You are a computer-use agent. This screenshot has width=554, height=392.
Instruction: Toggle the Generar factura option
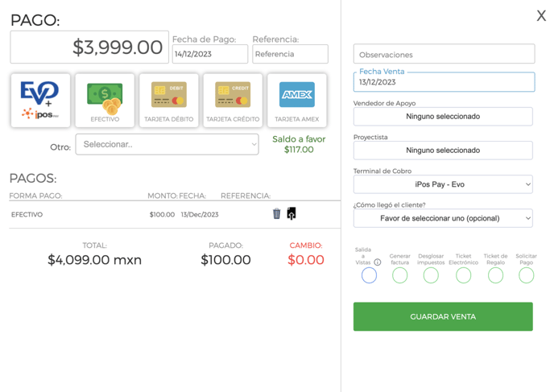[x=399, y=275]
